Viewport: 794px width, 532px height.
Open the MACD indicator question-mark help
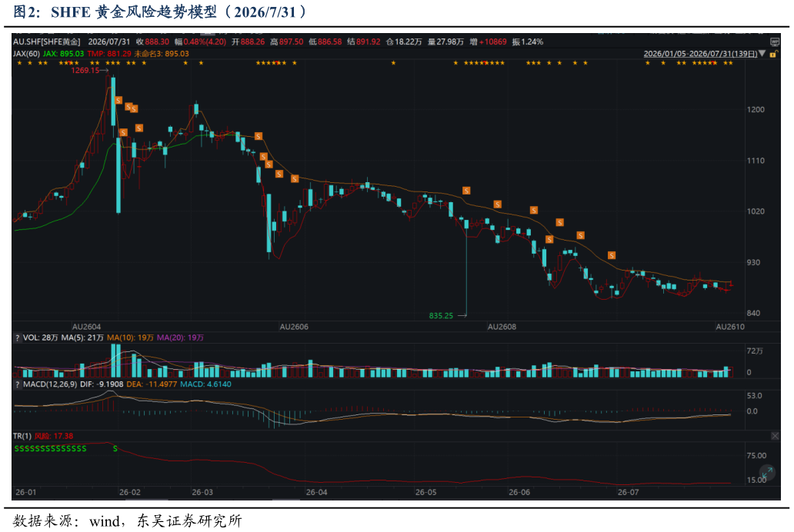click(x=17, y=384)
